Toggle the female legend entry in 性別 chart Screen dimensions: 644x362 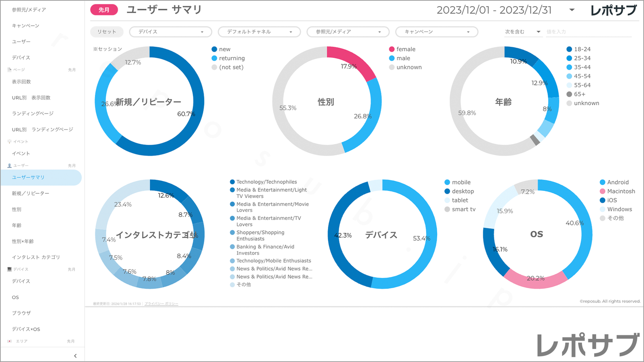(x=406, y=49)
